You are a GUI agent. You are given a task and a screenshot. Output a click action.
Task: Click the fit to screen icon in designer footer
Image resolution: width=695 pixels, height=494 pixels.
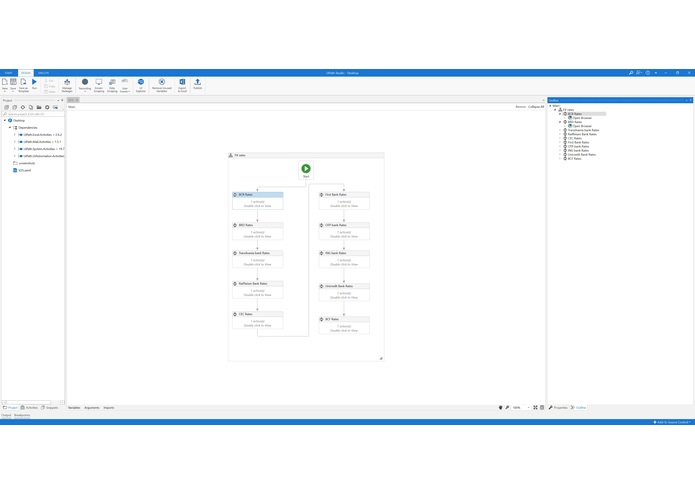(535, 408)
